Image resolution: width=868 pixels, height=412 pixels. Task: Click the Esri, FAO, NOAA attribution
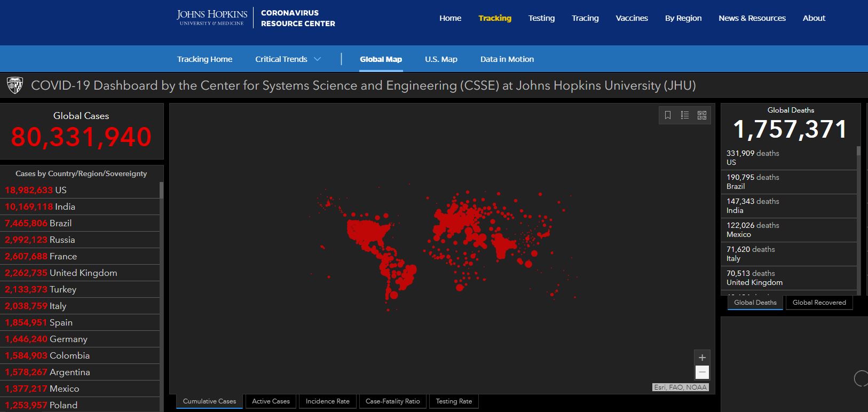pyautogui.click(x=681, y=387)
